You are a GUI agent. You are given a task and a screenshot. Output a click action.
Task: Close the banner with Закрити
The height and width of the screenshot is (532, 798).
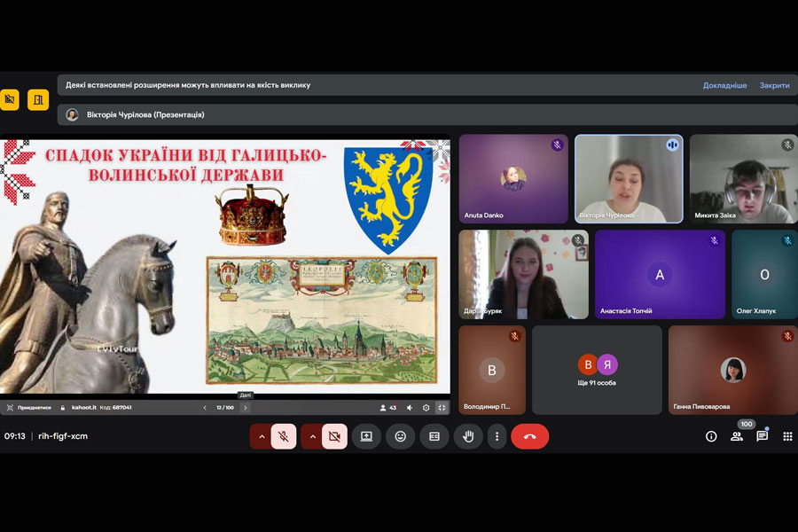[775, 85]
